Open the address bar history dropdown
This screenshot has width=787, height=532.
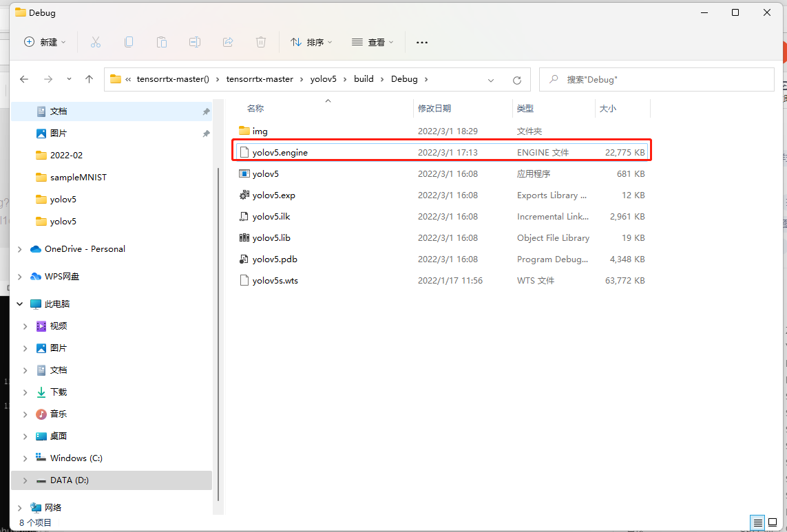(491, 80)
